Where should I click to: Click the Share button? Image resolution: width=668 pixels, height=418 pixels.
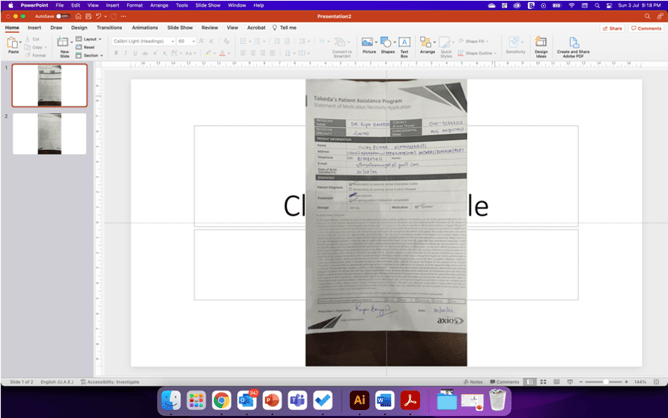tap(612, 28)
